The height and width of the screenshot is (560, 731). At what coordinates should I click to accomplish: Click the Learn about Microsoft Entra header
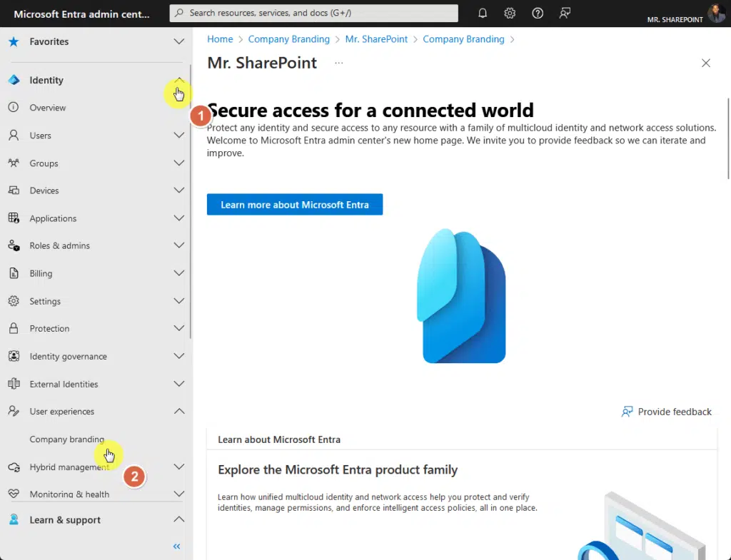coord(279,440)
